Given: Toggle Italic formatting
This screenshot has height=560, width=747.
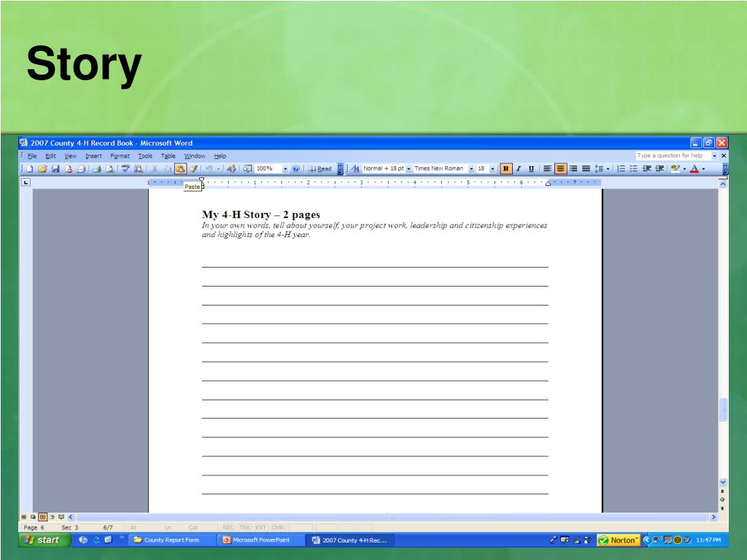Looking at the screenshot, I should tap(519, 168).
